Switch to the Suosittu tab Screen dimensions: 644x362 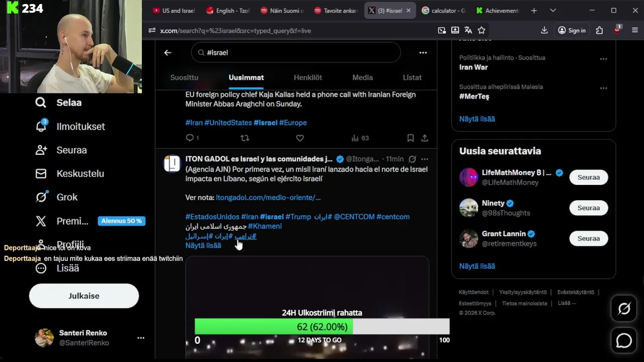184,77
